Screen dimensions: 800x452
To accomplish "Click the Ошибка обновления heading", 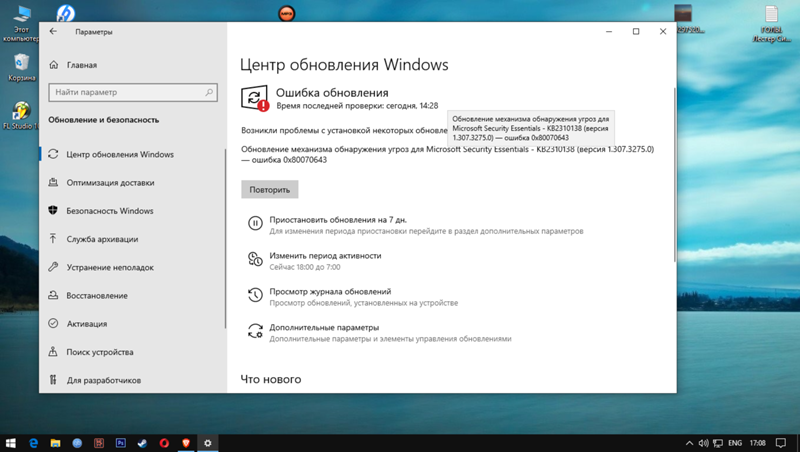I will [332, 93].
